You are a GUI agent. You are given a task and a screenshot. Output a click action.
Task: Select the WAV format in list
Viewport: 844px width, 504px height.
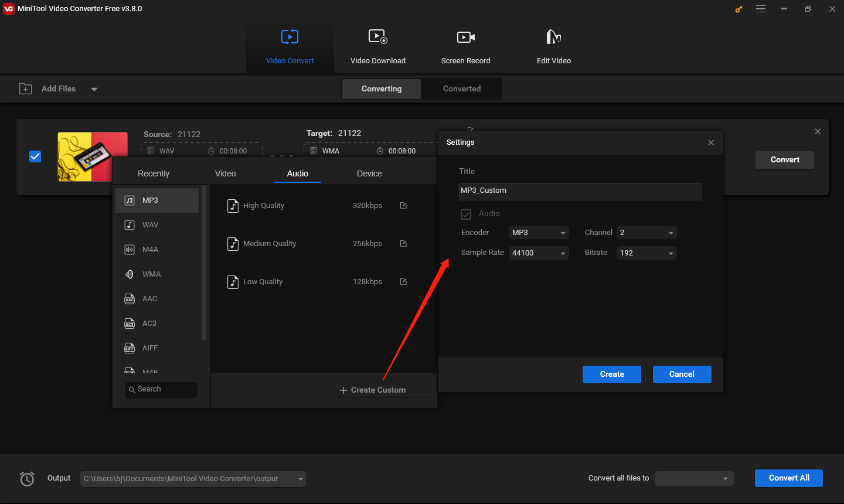(x=157, y=225)
